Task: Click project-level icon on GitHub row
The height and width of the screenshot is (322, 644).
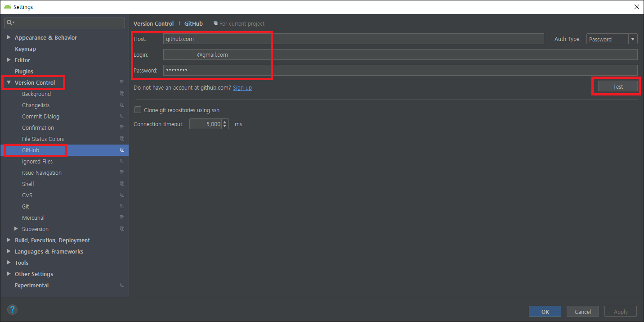Action: [122, 150]
